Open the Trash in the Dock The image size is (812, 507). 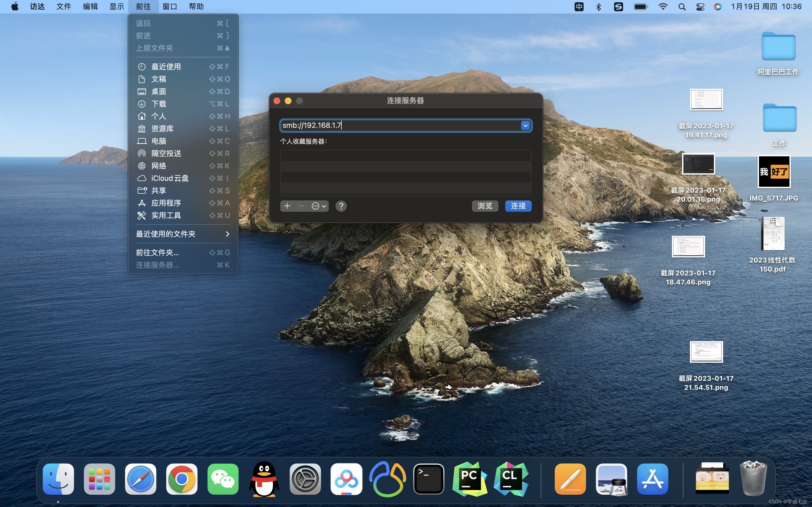[754, 479]
